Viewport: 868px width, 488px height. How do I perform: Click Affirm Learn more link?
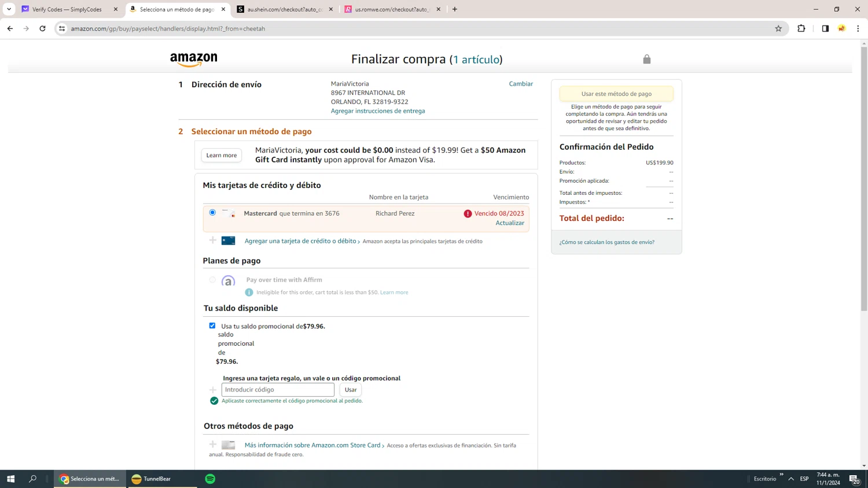point(394,293)
